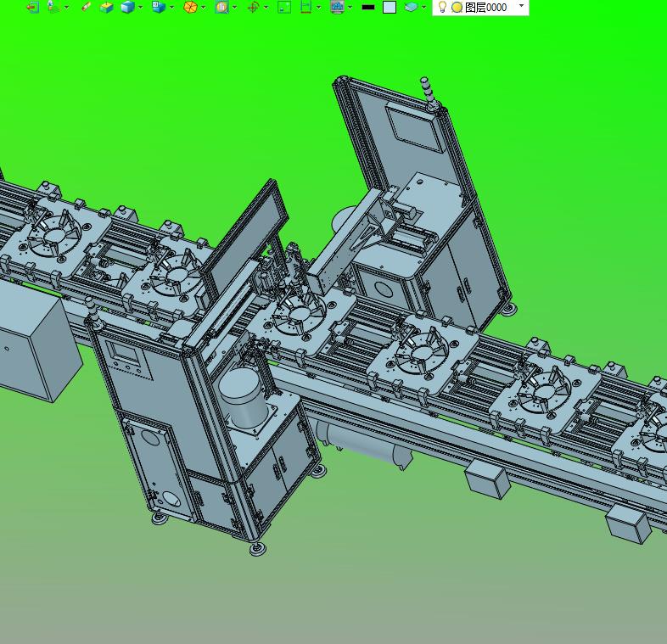Click the monitor display settings icon
Viewport: 667px width, 644px height.
tap(337, 8)
